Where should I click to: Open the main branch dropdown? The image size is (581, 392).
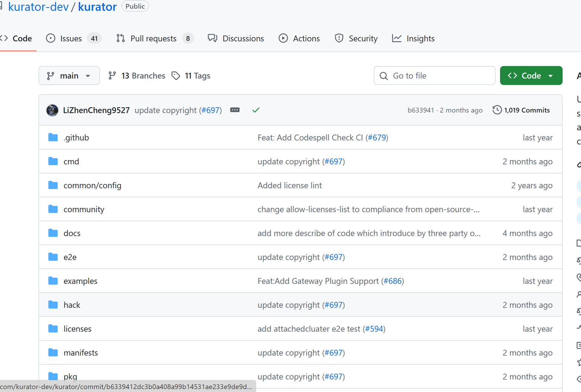(x=69, y=76)
